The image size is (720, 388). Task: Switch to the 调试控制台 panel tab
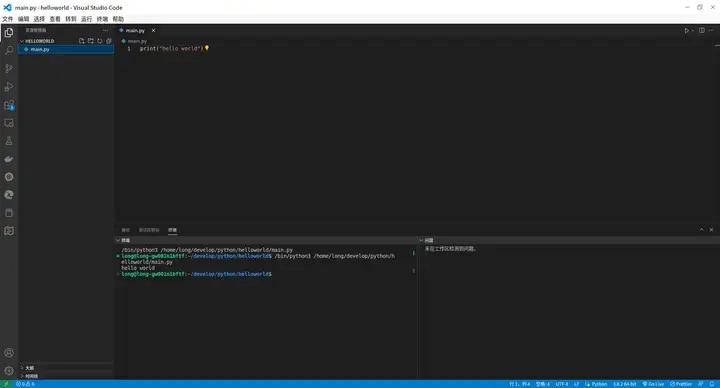pos(149,230)
